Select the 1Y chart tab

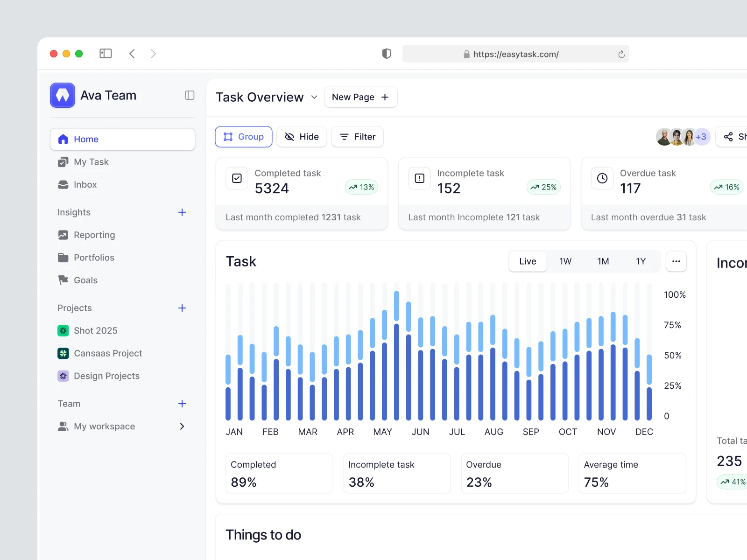641,261
